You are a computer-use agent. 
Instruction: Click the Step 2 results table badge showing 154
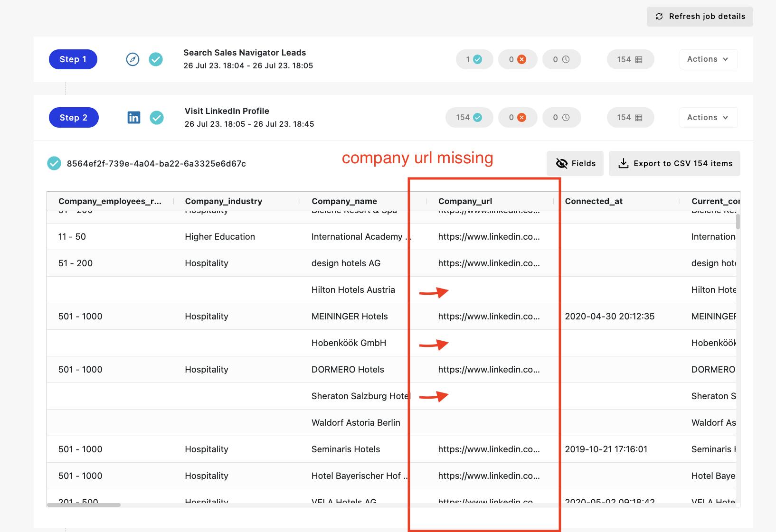pos(630,118)
